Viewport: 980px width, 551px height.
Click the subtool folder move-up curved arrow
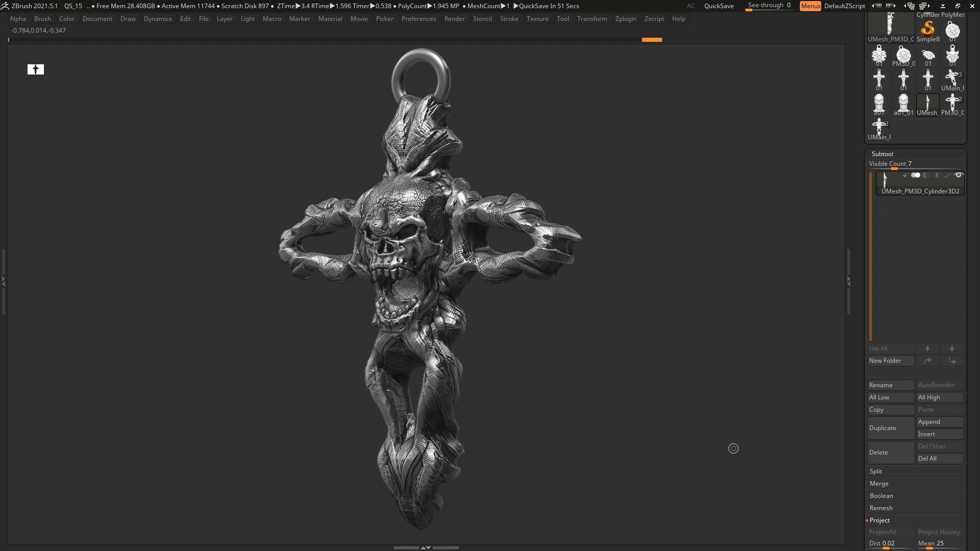927,361
